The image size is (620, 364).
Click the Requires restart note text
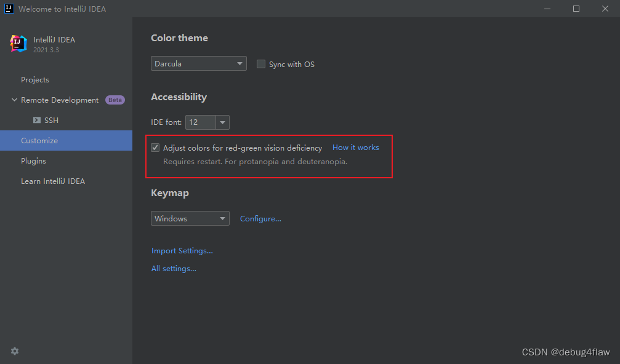pyautogui.click(x=255, y=162)
